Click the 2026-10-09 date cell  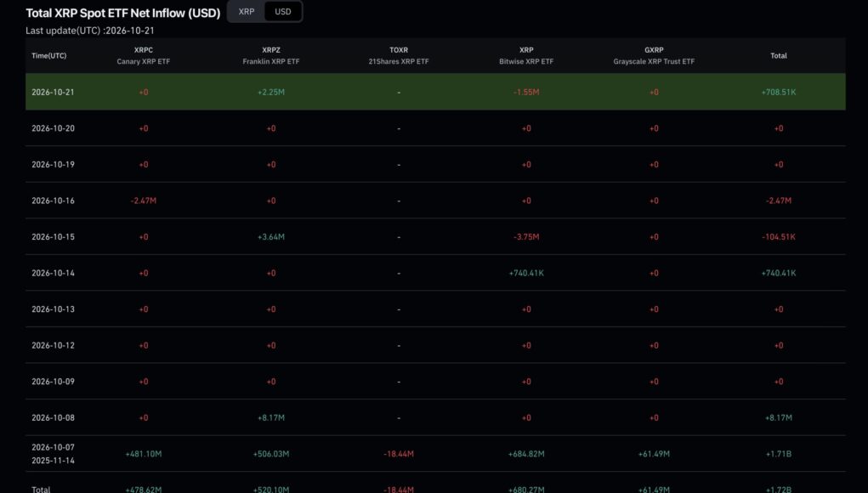point(54,382)
